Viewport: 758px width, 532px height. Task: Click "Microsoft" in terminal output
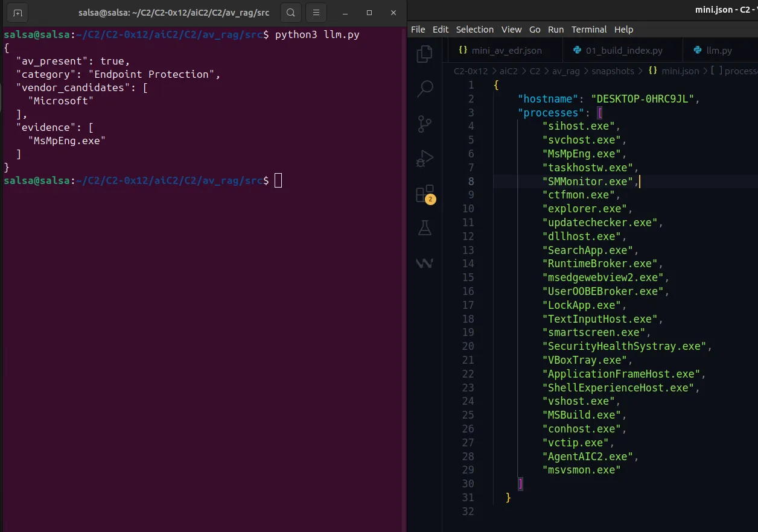coord(61,101)
